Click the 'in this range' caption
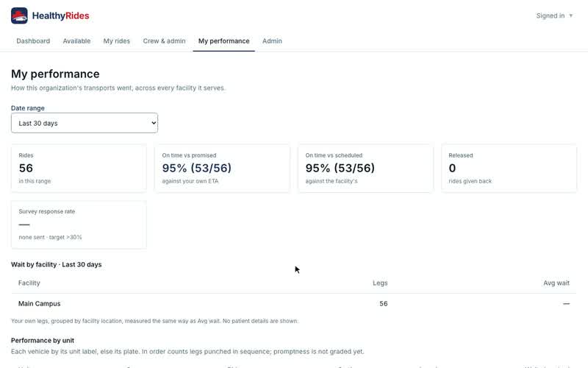Image resolution: width=588 pixels, height=368 pixels. 35,181
